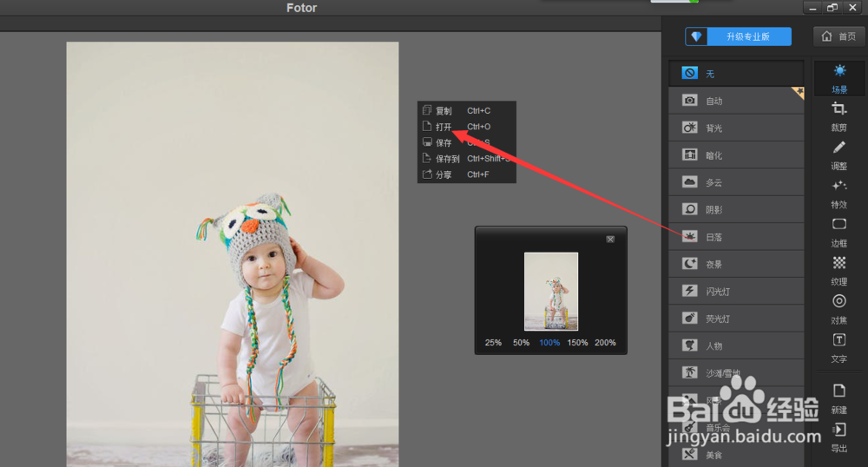Set zoom level to 200%
The image size is (868, 467).
tap(605, 343)
